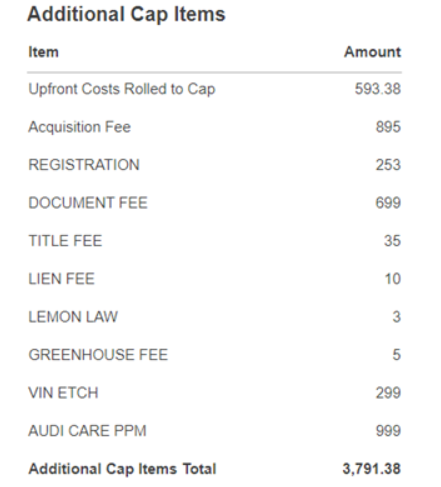Select the Amount column header
The image size is (441, 487).
[372, 52]
